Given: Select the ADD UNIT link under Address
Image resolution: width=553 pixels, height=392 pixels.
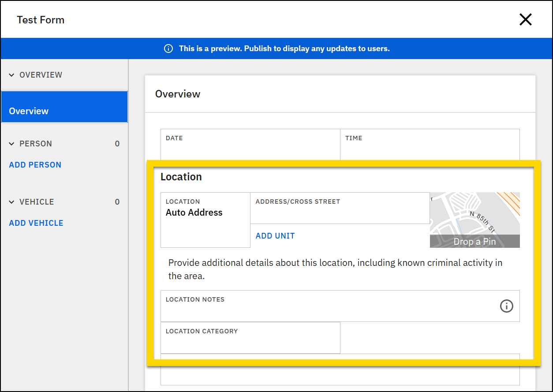Looking at the screenshot, I should click(x=275, y=235).
